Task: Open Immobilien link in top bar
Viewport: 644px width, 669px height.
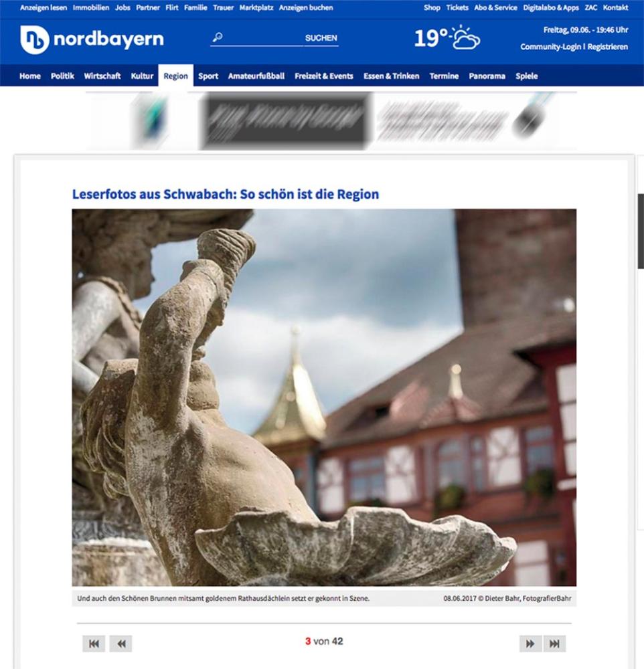Action: [91, 8]
